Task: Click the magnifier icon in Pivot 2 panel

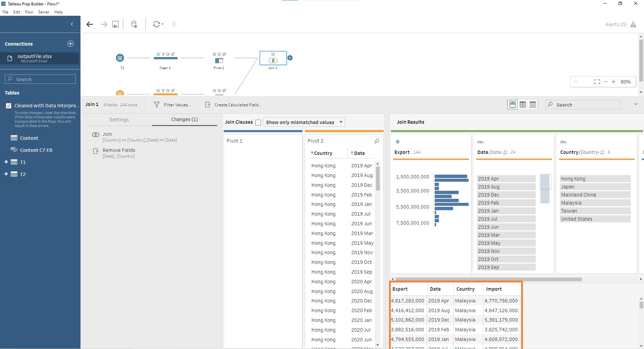Action: [x=377, y=141]
